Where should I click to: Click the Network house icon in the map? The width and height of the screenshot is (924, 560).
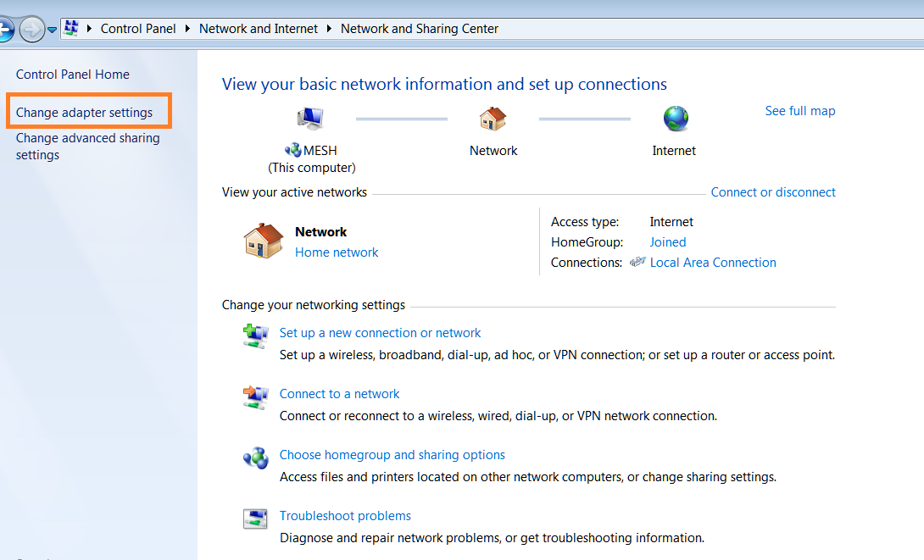tap(493, 119)
